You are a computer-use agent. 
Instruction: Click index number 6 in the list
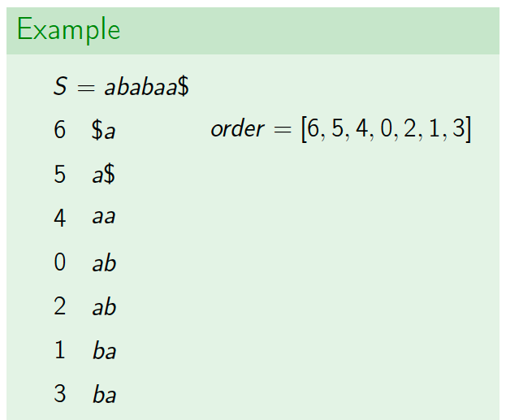60,130
